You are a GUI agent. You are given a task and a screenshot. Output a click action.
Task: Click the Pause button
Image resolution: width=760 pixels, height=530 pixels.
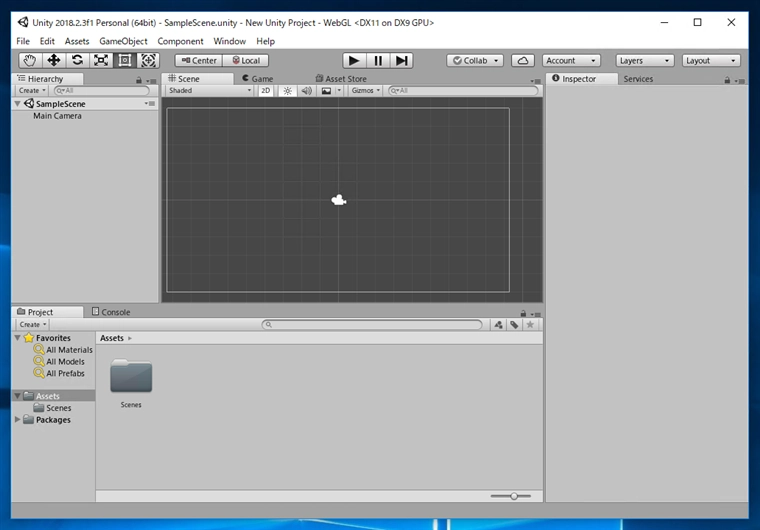point(378,60)
